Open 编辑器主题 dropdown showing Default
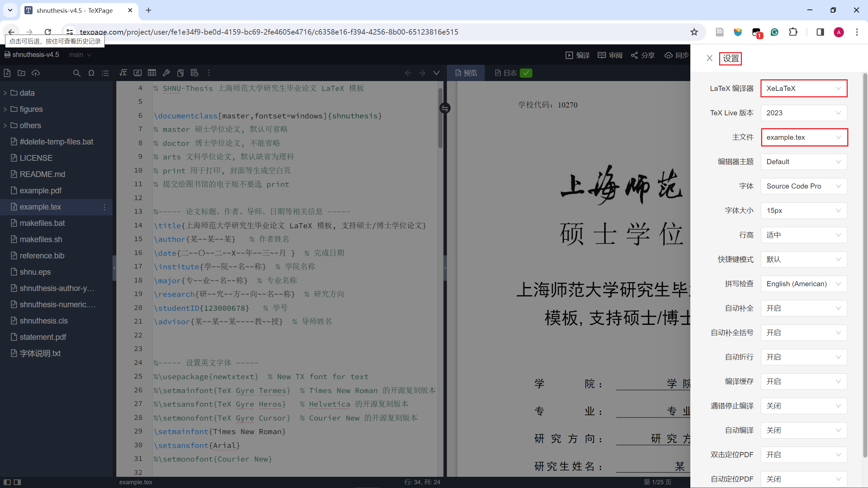Screen dimensions: 868x488 pyautogui.click(x=804, y=162)
